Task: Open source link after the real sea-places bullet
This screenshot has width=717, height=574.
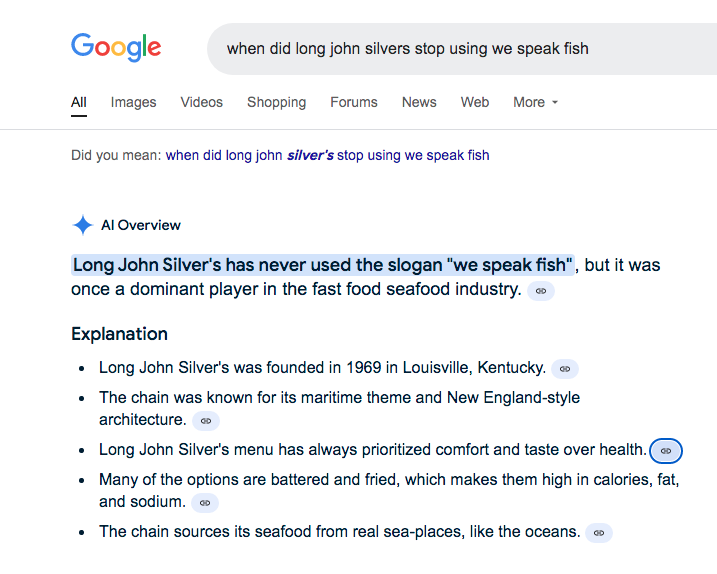Action: [x=599, y=533]
